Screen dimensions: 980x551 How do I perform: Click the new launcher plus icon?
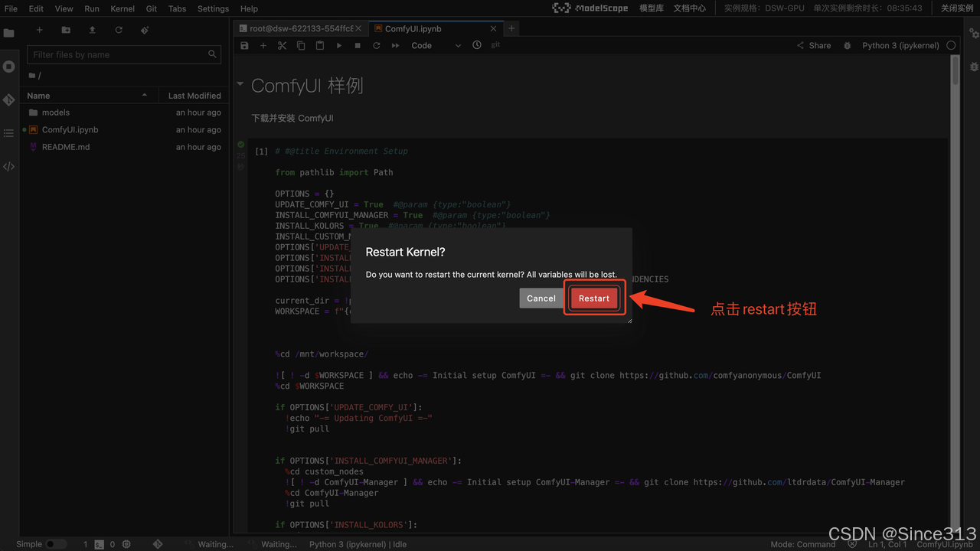pyautogui.click(x=40, y=30)
